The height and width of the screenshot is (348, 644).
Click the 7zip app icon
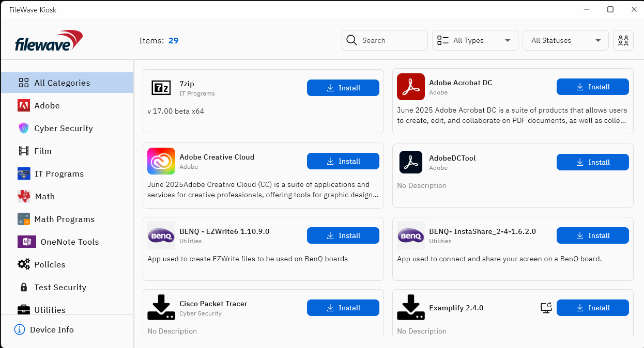[x=161, y=88]
